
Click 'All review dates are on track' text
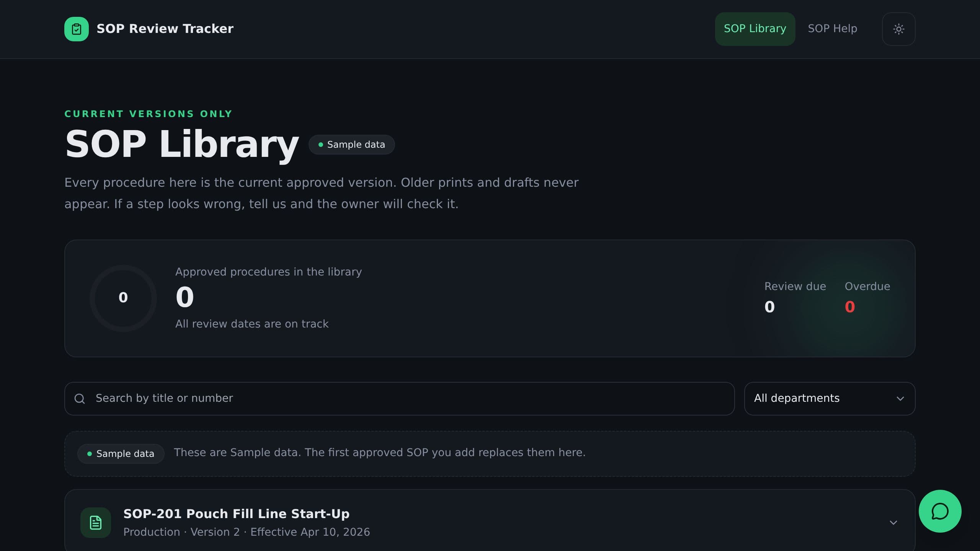[x=252, y=324]
